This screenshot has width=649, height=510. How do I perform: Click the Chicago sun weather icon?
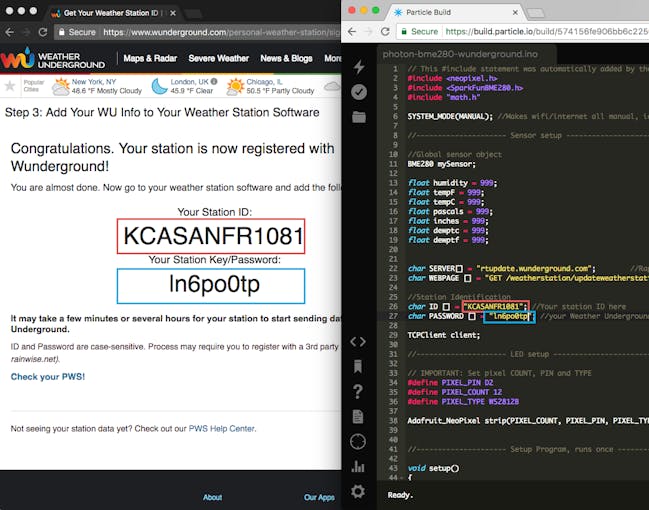(x=235, y=87)
